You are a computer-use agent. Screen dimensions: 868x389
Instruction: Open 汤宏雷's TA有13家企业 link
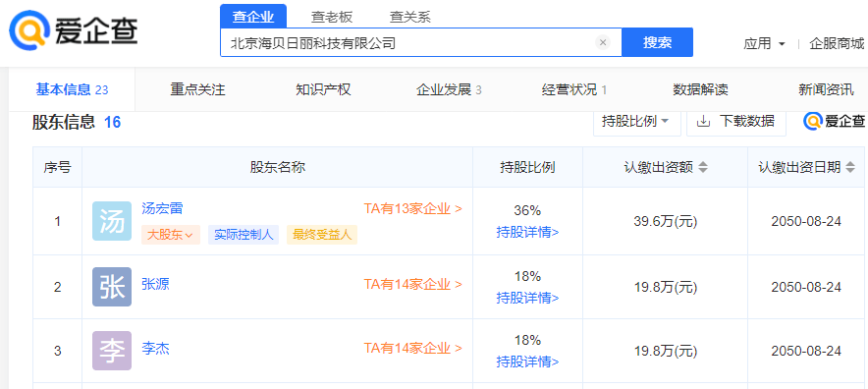tap(413, 208)
